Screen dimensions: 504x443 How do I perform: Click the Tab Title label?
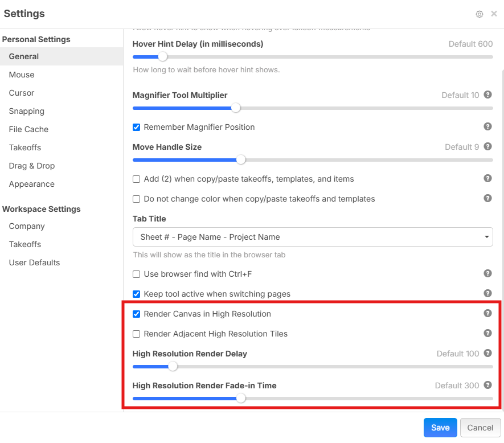[149, 219]
